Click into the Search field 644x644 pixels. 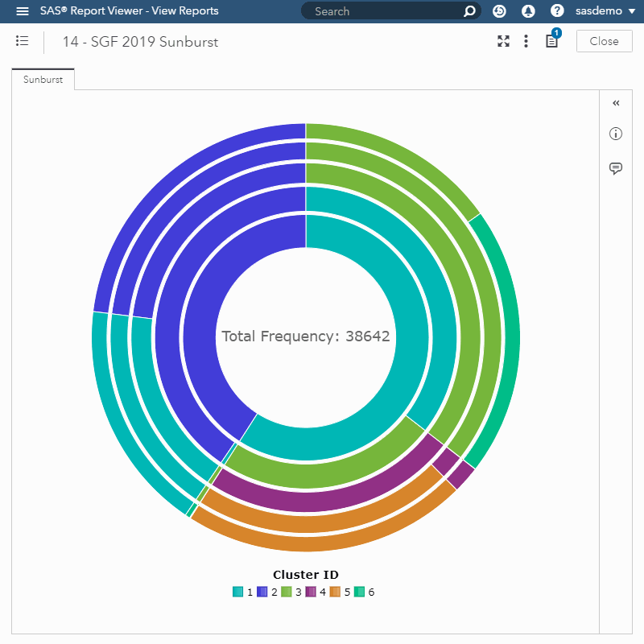point(382,11)
